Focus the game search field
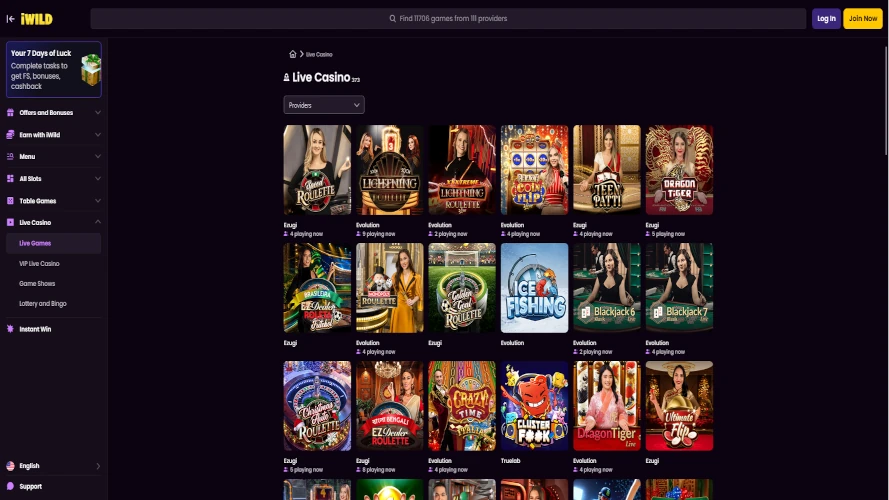Screen dimensions: 889x500 click(x=448, y=19)
